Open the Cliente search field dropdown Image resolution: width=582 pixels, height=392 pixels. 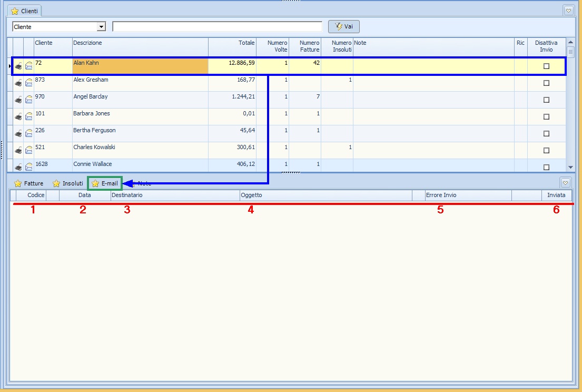click(x=101, y=27)
